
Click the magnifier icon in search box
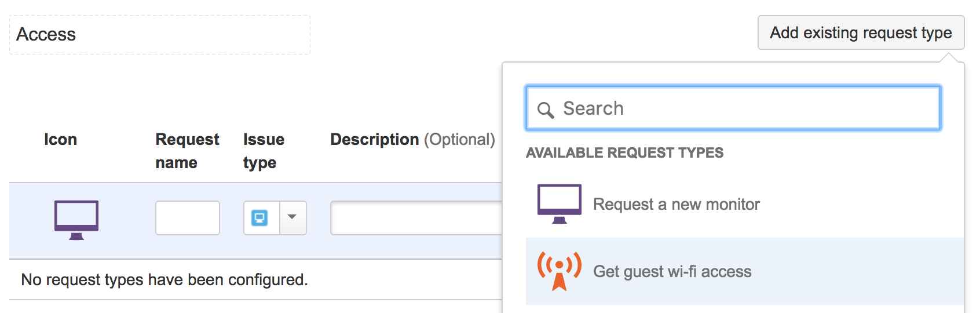point(545,110)
